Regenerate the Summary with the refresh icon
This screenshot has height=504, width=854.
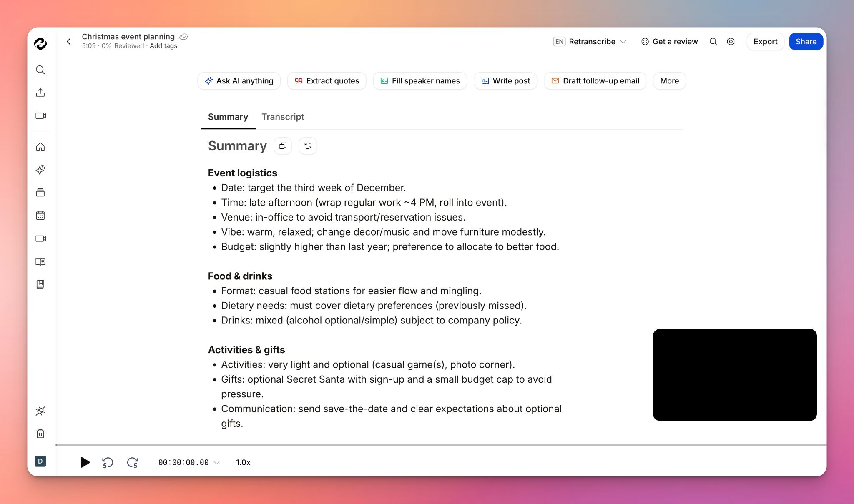pos(308,146)
